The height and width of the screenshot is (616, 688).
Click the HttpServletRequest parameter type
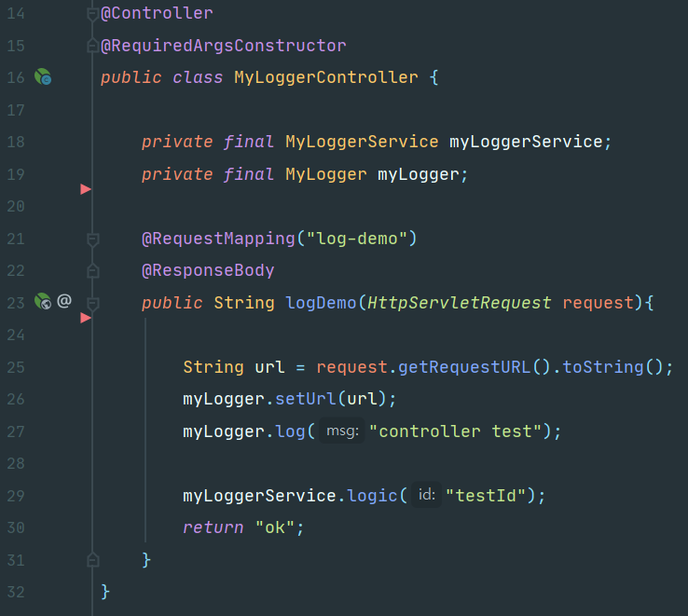pyautogui.click(x=459, y=303)
